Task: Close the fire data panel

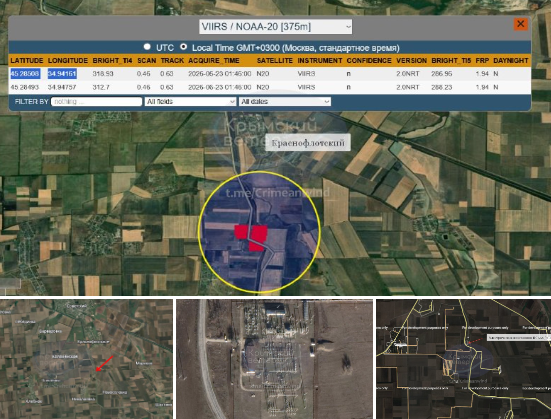Action: coord(521,24)
